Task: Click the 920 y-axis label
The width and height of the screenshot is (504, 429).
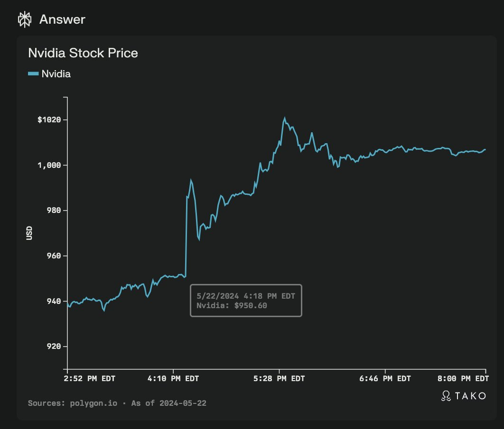Action: click(x=54, y=347)
